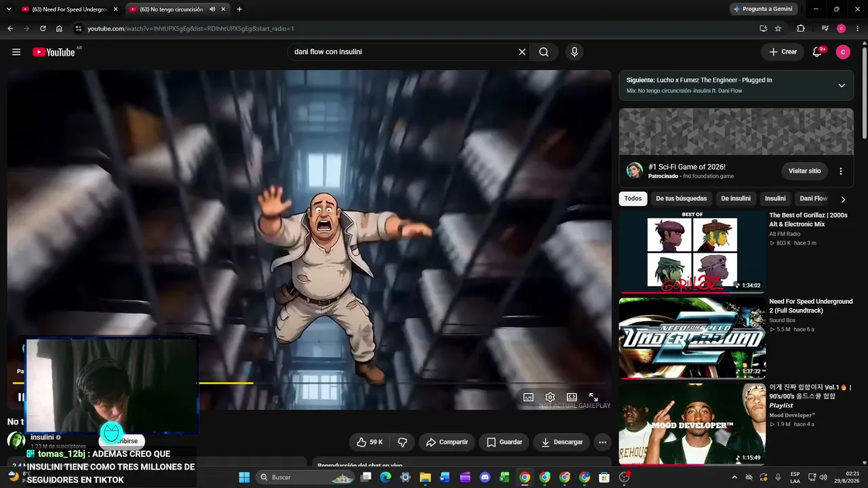
Task: Select the 'Insulini' filter chip
Action: pos(775,199)
